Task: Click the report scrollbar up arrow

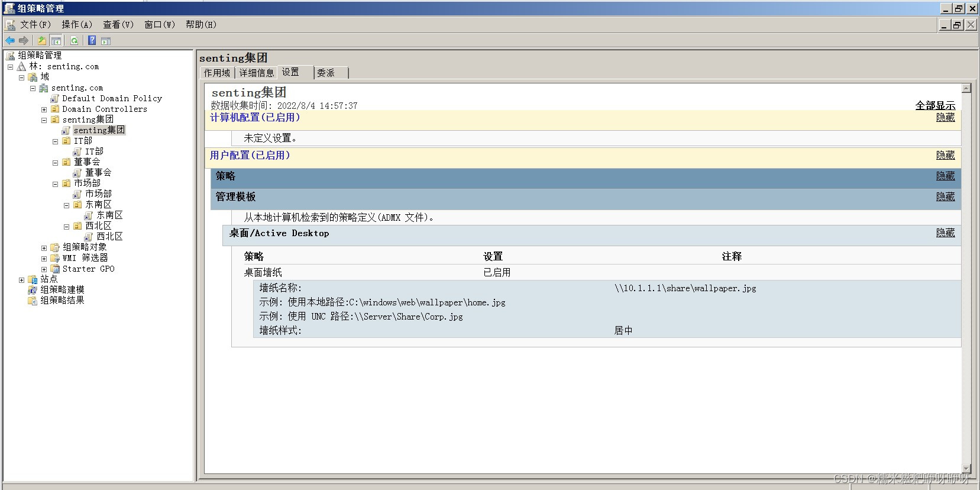Action: [966, 88]
